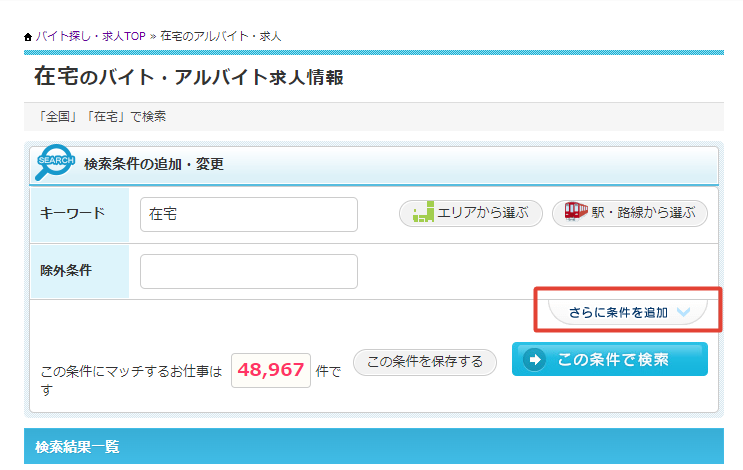Click the 検索条件の追加・変更 title
The image size is (743, 470).
pos(154,164)
